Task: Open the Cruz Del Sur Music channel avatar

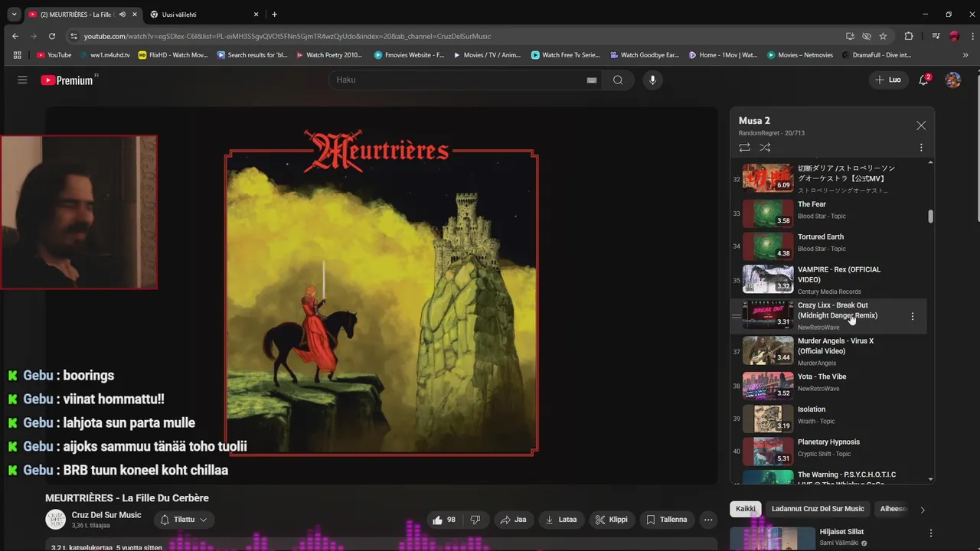Action: point(55,520)
